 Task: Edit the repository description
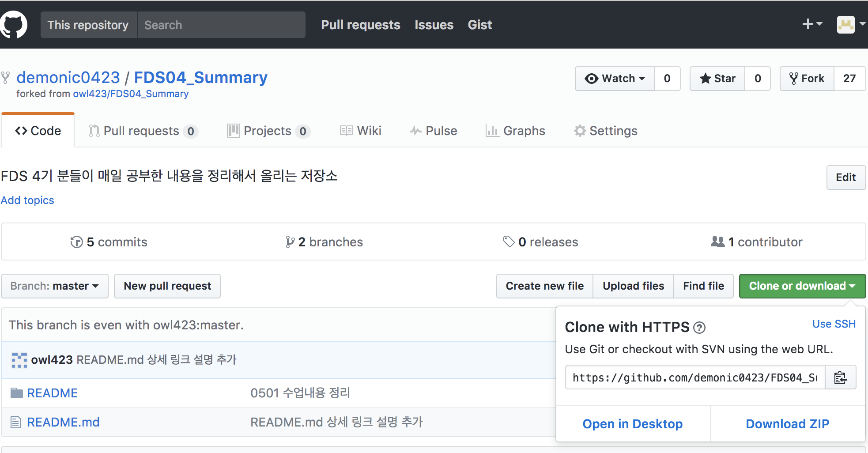(x=846, y=177)
